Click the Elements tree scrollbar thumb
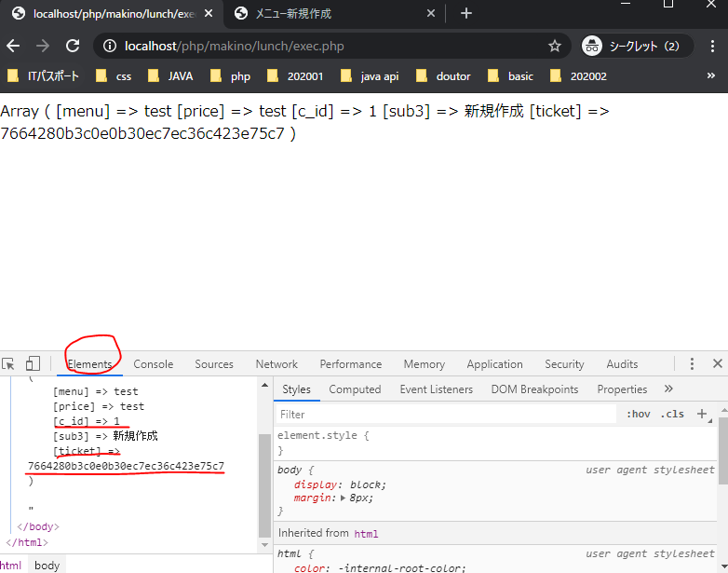728x573 pixels. 264,485
